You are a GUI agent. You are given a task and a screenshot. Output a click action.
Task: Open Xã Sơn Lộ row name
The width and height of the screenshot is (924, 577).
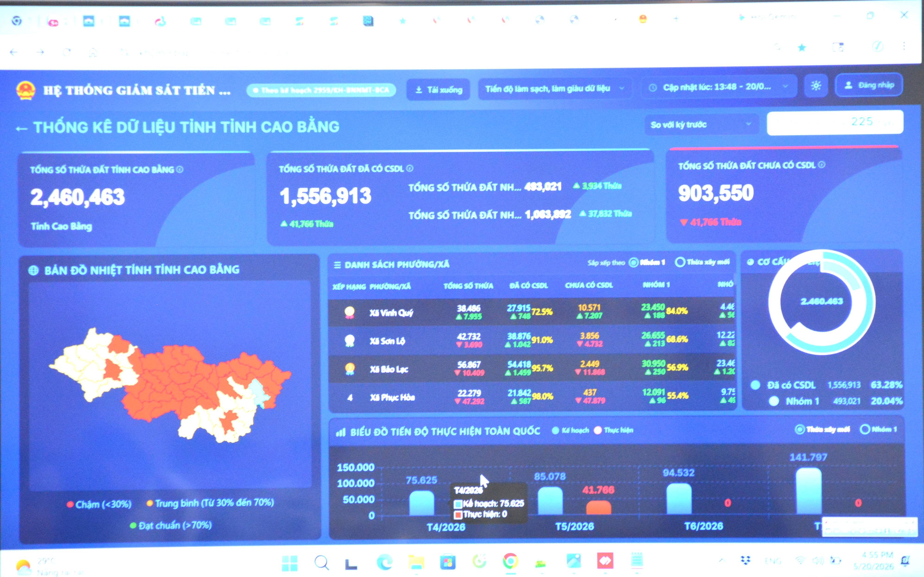387,341
